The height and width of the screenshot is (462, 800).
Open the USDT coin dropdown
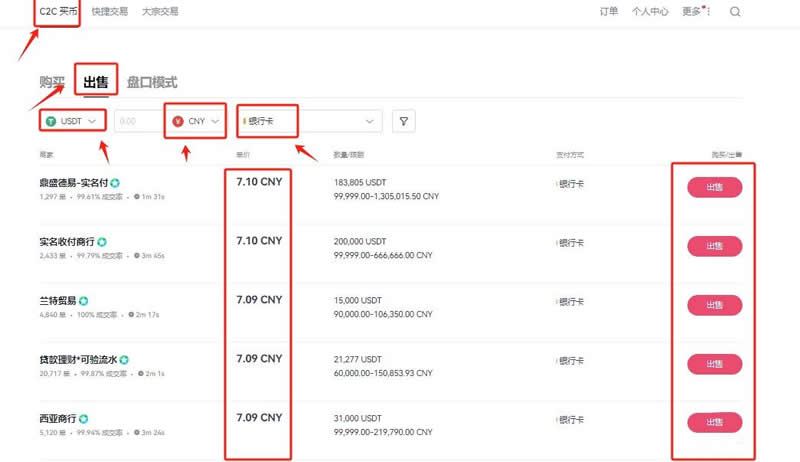tap(73, 121)
